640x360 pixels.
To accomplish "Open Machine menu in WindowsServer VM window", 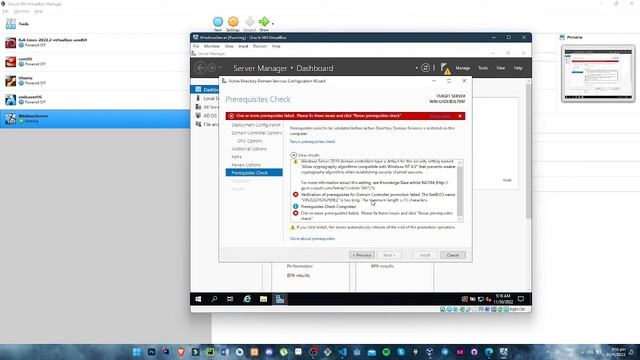I will point(211,46).
